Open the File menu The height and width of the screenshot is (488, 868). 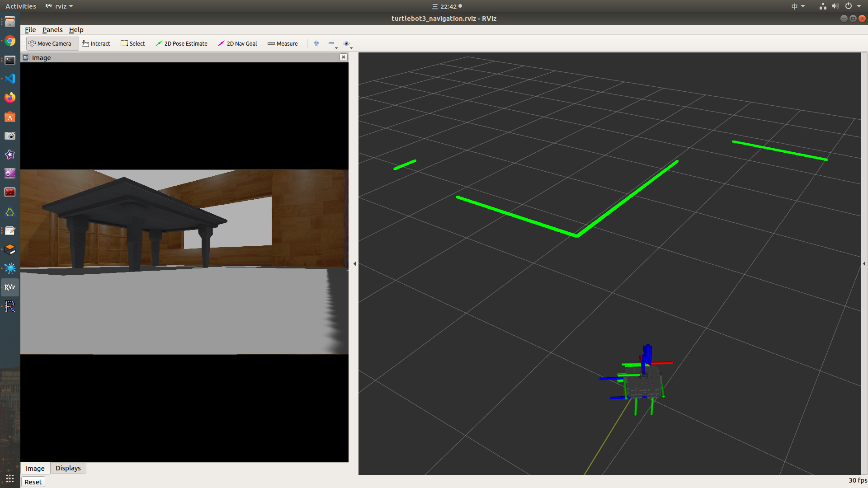(x=30, y=30)
